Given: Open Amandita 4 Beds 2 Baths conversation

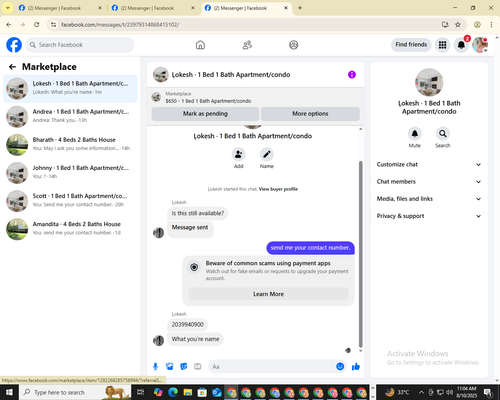Looking at the screenshot, I should (70, 229).
